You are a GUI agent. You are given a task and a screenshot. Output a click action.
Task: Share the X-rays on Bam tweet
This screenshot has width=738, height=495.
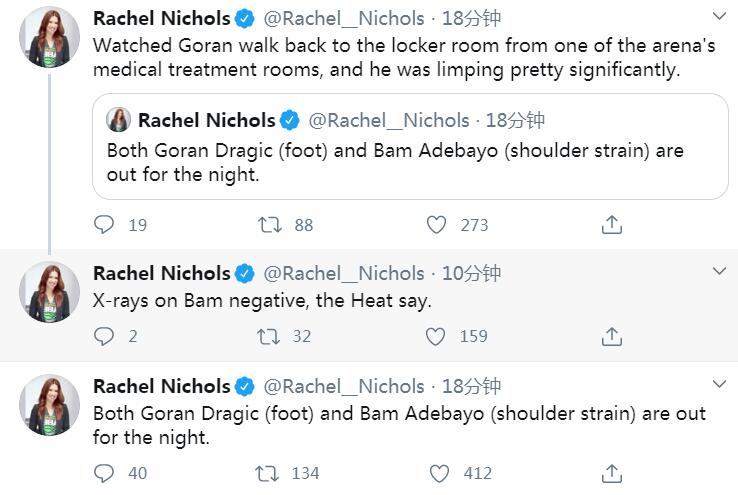tap(612, 337)
